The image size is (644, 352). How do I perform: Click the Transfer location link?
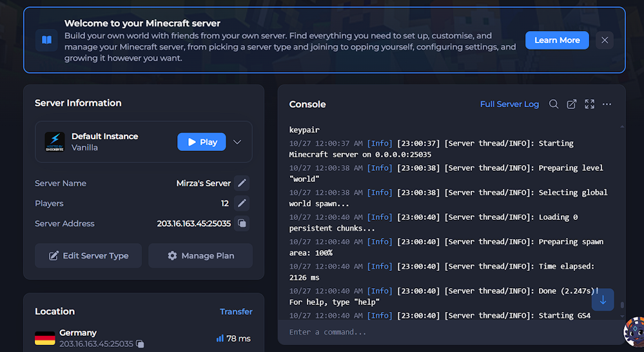(236, 312)
